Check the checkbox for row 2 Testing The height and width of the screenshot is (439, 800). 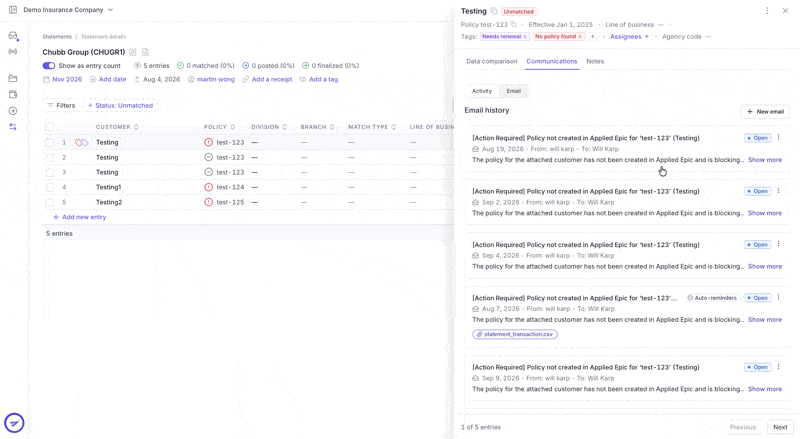point(49,157)
